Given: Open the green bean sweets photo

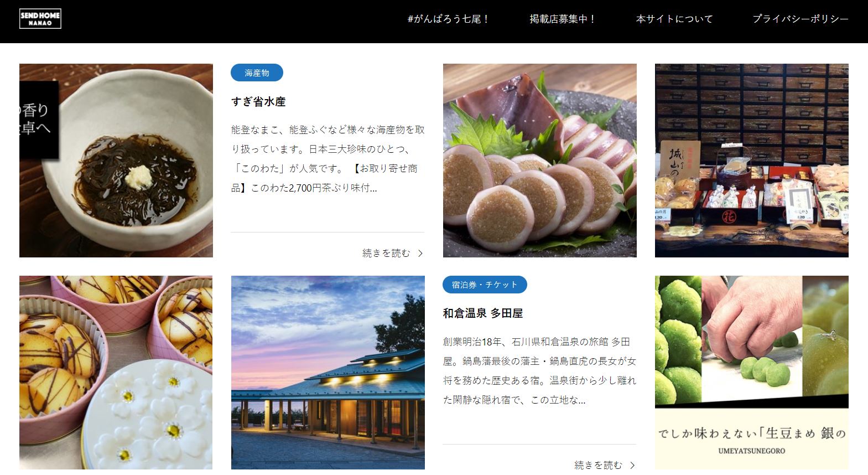Looking at the screenshot, I should tap(752, 373).
